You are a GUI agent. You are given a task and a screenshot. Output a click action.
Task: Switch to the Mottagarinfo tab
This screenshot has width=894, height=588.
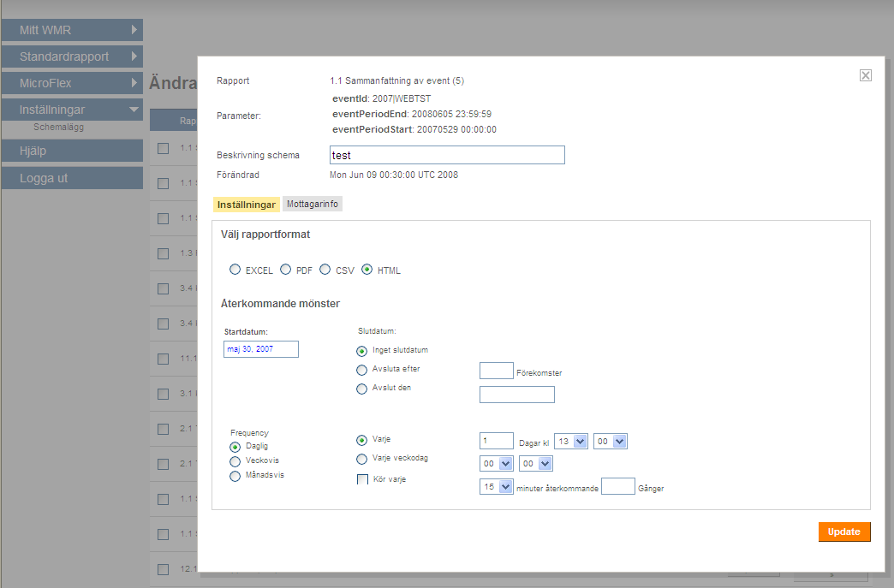point(313,204)
